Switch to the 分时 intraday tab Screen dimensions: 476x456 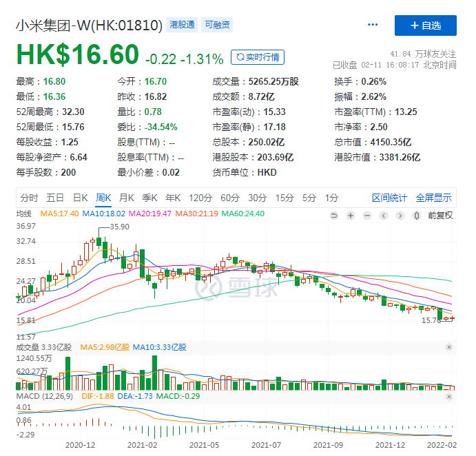coord(30,198)
